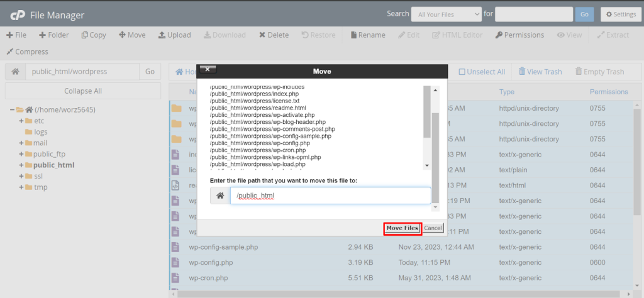
Task: Click View Trash link
Action: click(540, 72)
